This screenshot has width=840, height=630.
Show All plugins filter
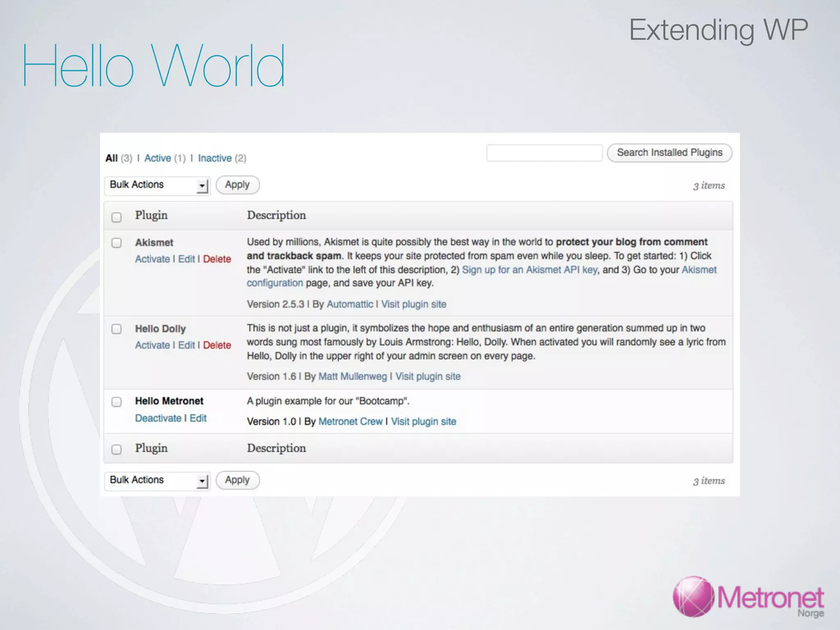pos(112,158)
